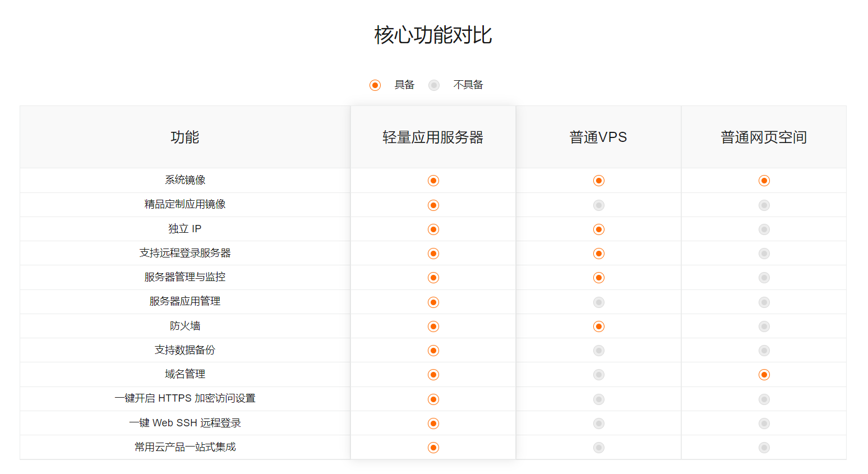Click 防火墙 indicator under 轻量应用服务器

pos(433,326)
